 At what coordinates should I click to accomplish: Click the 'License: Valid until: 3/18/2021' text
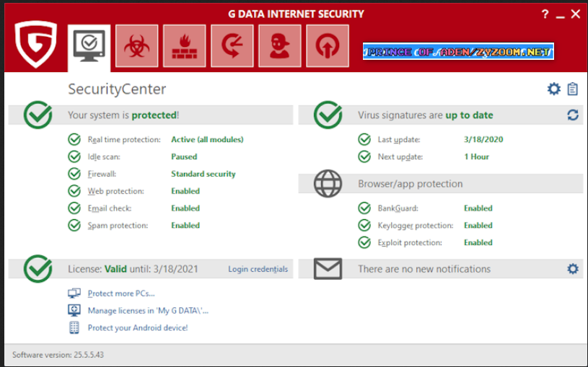click(133, 269)
